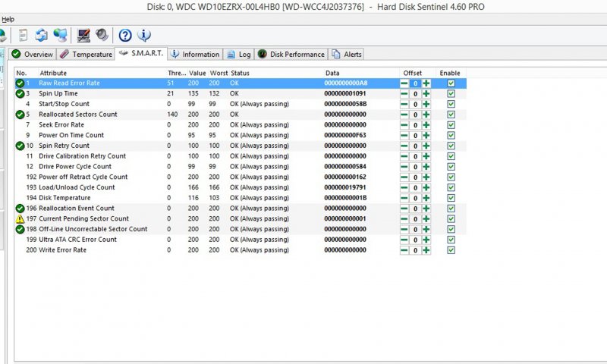The image size is (607, 364).
Task: Click plus button on Start/Stop Count row
Action: (x=426, y=104)
